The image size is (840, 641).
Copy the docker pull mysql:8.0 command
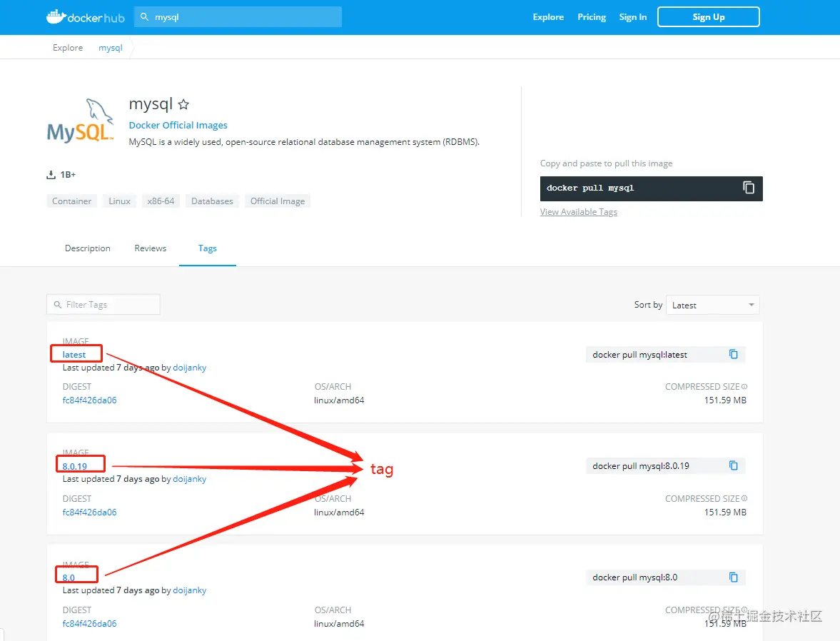click(734, 577)
